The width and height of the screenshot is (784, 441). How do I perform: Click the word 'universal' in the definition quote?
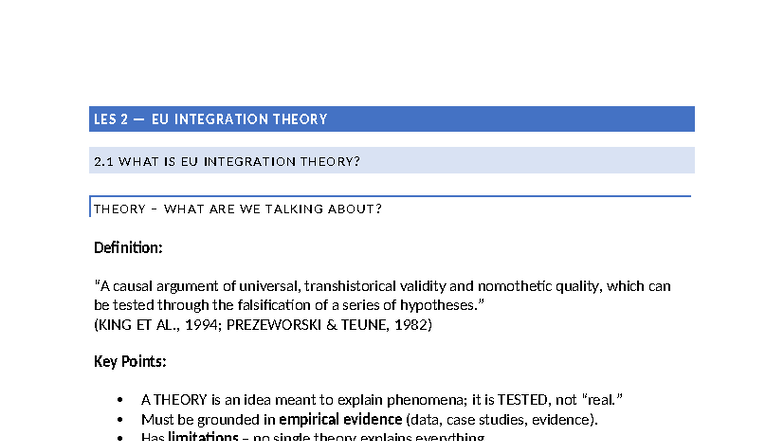pos(269,286)
